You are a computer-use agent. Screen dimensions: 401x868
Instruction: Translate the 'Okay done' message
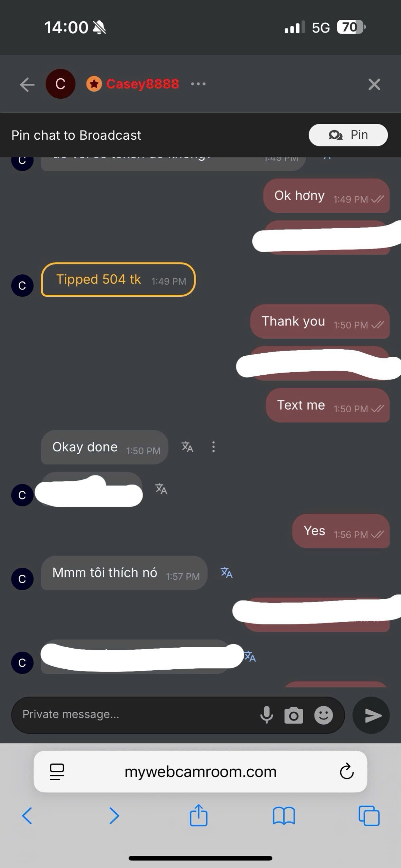187,447
